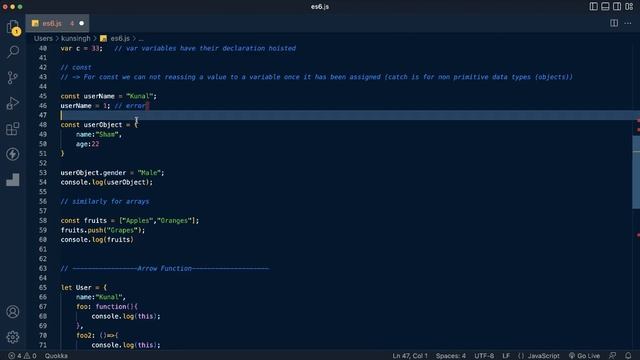Open Customize Layout icon
The height and width of the screenshot is (360, 640).
click(629, 7)
